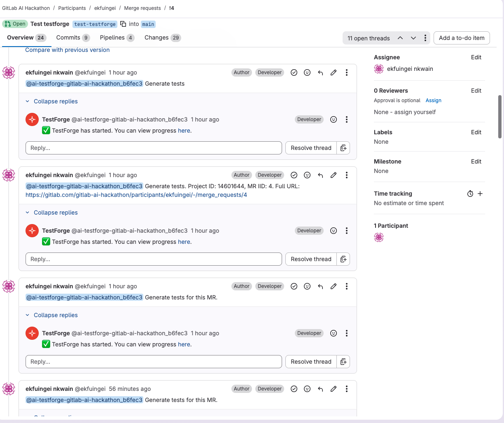
Task: Open participant avatar under 1 Participant
Action: pos(379,237)
